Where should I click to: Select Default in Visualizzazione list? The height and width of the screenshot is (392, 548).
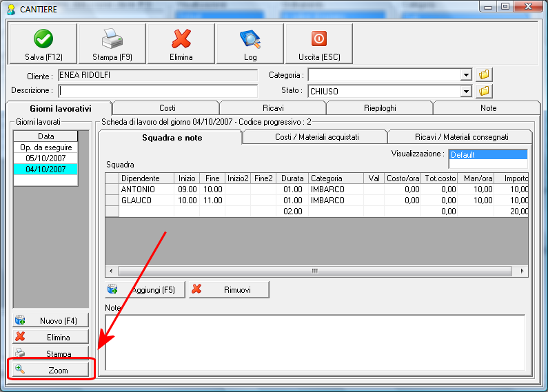488,155
